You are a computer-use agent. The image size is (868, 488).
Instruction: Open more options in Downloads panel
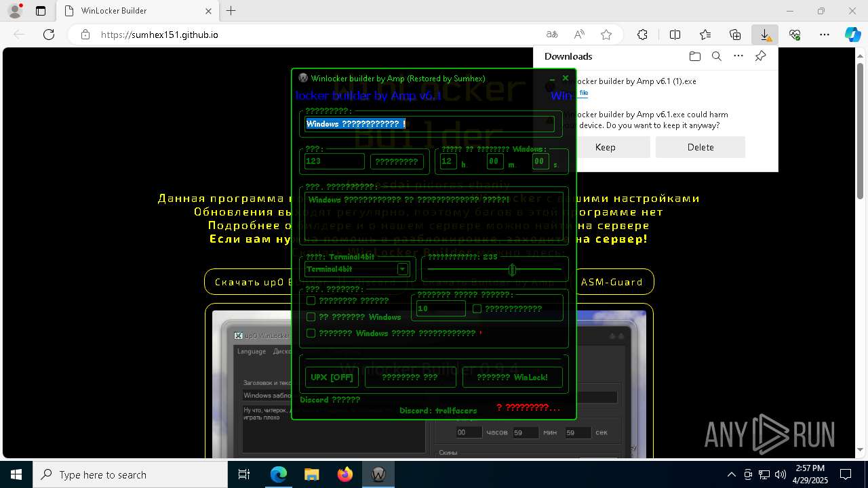coord(738,56)
